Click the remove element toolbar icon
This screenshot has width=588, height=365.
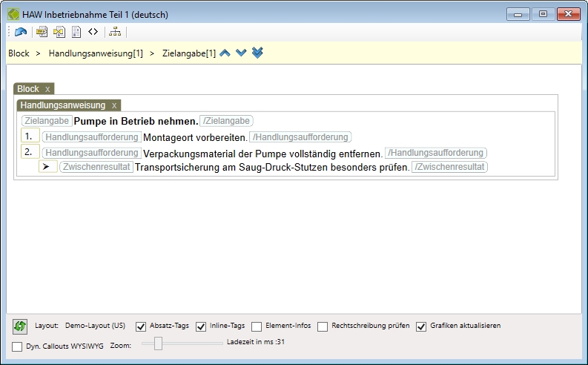coord(59,32)
